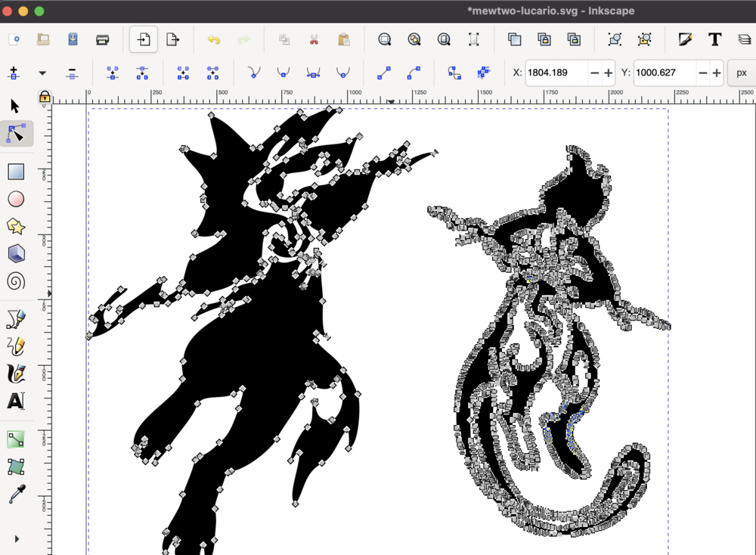Select the Pencil freehand tool
Screen dimensions: 756x555
point(16,346)
